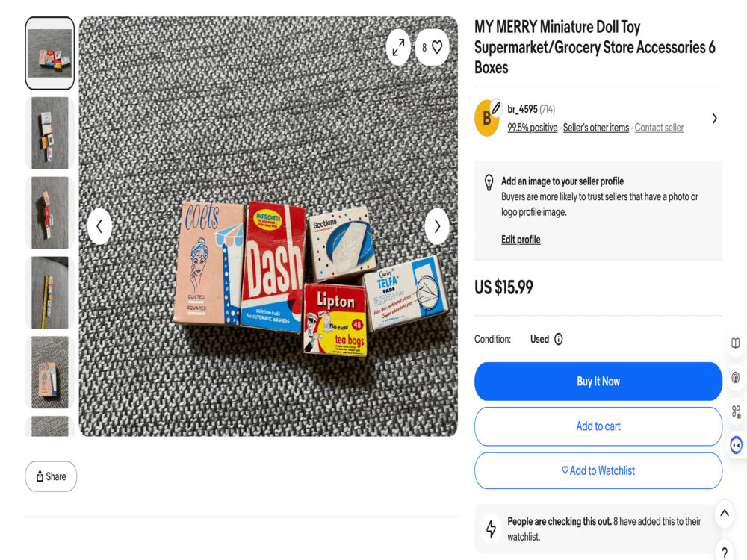Share this listing
Viewport: 747px width, 560px height.
coord(51,476)
